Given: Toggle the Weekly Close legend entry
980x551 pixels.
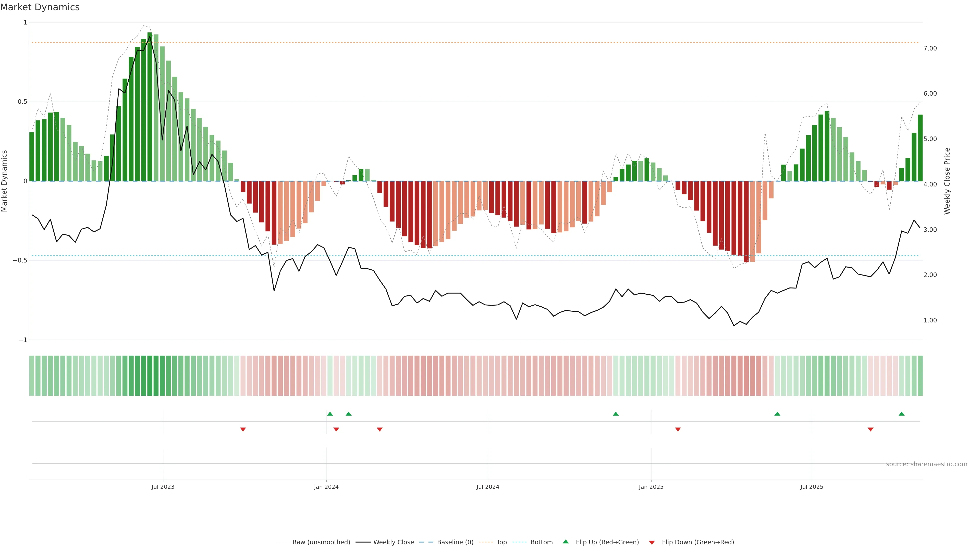Looking at the screenshot, I should coord(393,542).
